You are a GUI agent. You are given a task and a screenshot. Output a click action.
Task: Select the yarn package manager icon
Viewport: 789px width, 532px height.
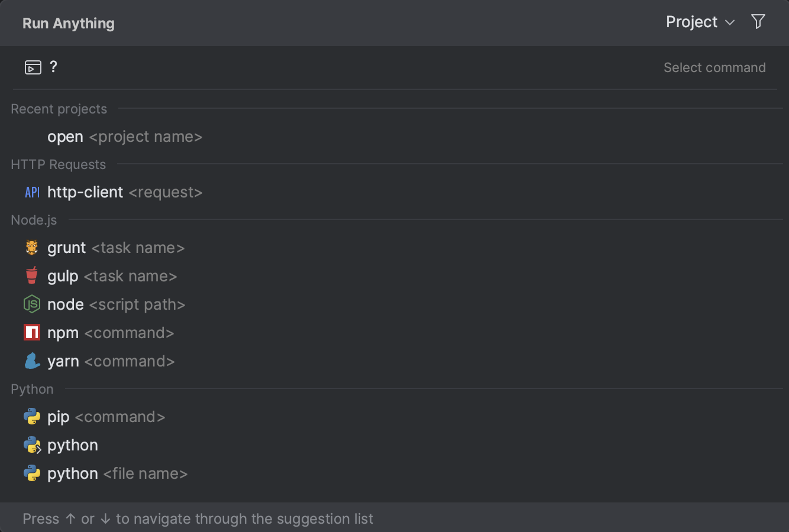[x=31, y=361]
